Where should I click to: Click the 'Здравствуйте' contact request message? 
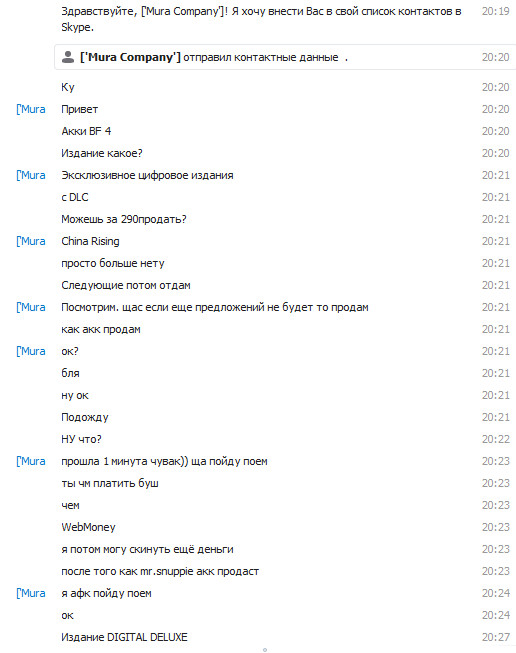tap(261, 19)
